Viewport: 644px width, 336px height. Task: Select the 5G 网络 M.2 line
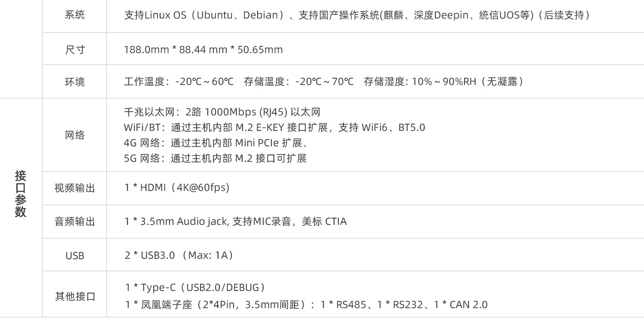coord(215,158)
